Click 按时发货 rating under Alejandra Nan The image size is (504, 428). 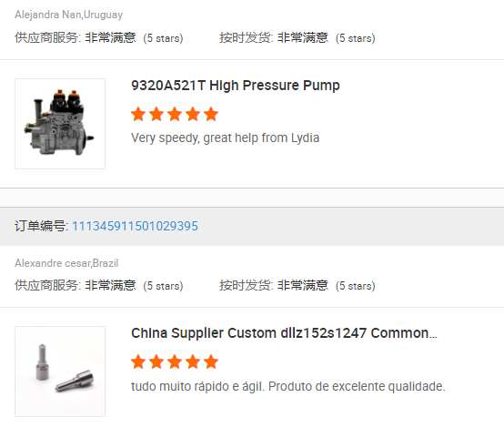tap(297, 38)
